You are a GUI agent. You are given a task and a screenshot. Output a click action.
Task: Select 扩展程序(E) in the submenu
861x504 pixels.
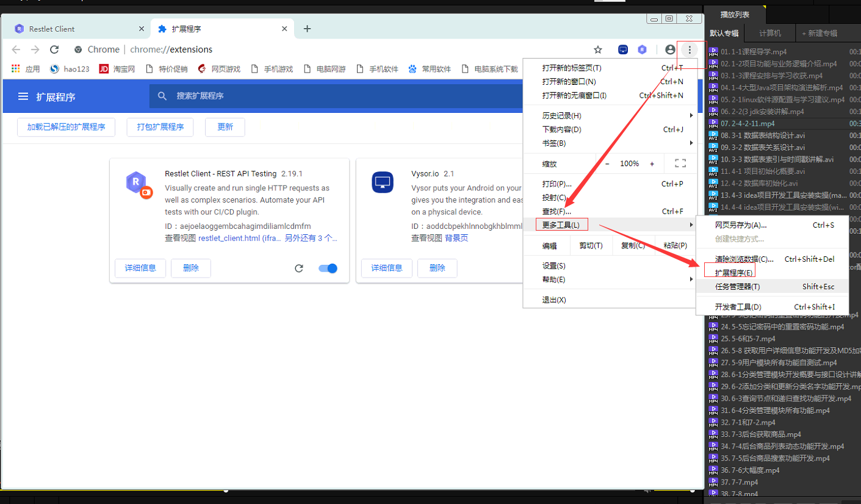point(772,273)
